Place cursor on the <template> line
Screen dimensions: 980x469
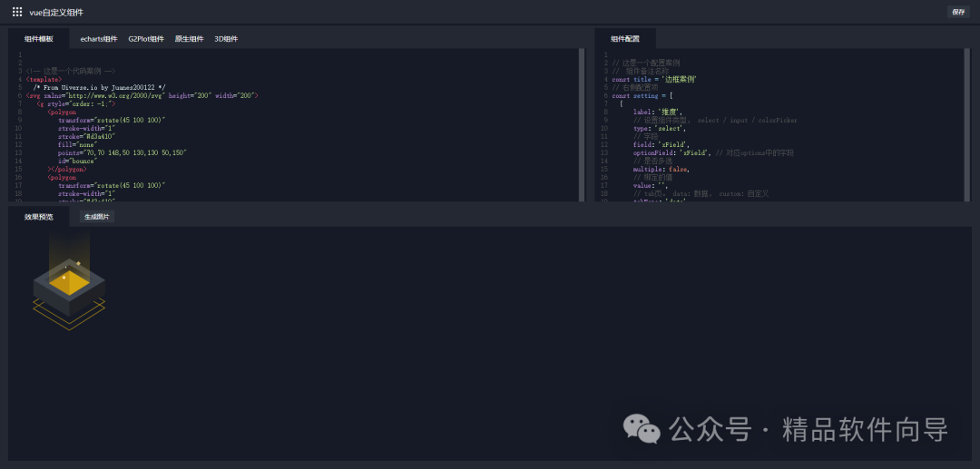click(44, 79)
